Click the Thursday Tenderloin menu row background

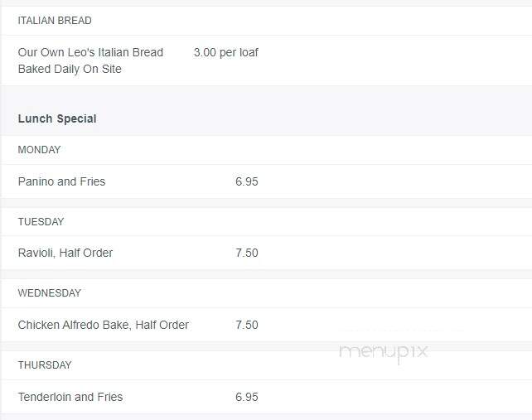[x=266, y=397]
